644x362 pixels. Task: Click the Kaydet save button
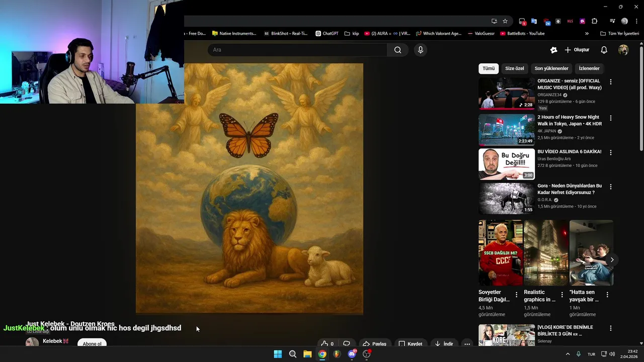410,344
